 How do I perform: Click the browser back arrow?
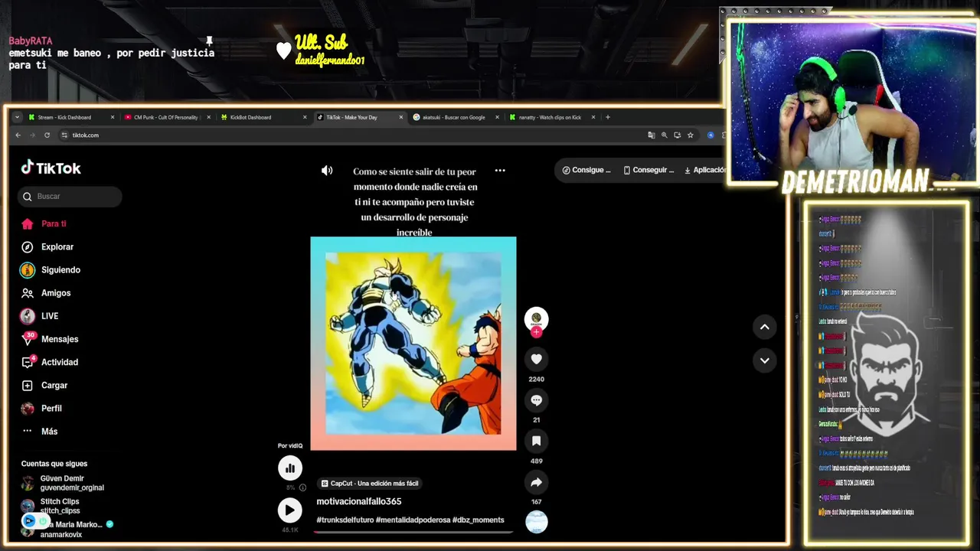pyautogui.click(x=18, y=135)
